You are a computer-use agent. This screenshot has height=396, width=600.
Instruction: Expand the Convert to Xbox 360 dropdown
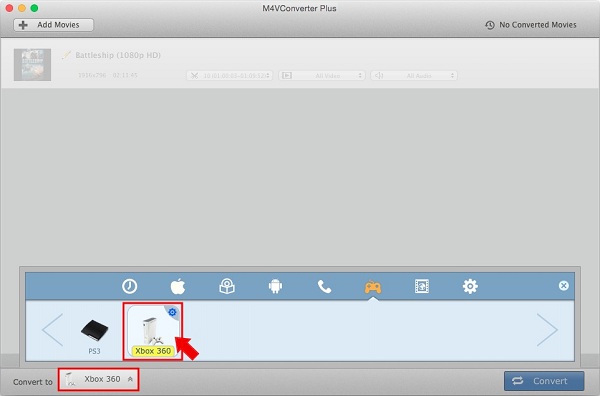point(99,379)
